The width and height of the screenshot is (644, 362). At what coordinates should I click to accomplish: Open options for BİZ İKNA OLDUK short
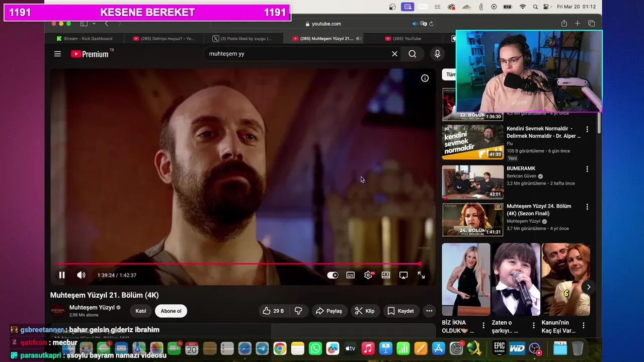[x=484, y=325]
